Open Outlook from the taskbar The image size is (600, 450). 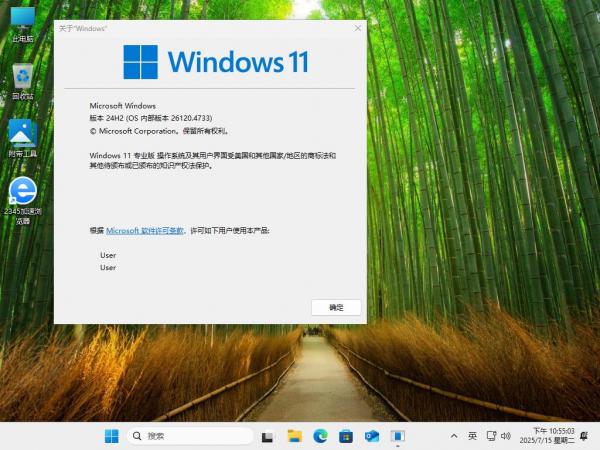[x=372, y=436]
